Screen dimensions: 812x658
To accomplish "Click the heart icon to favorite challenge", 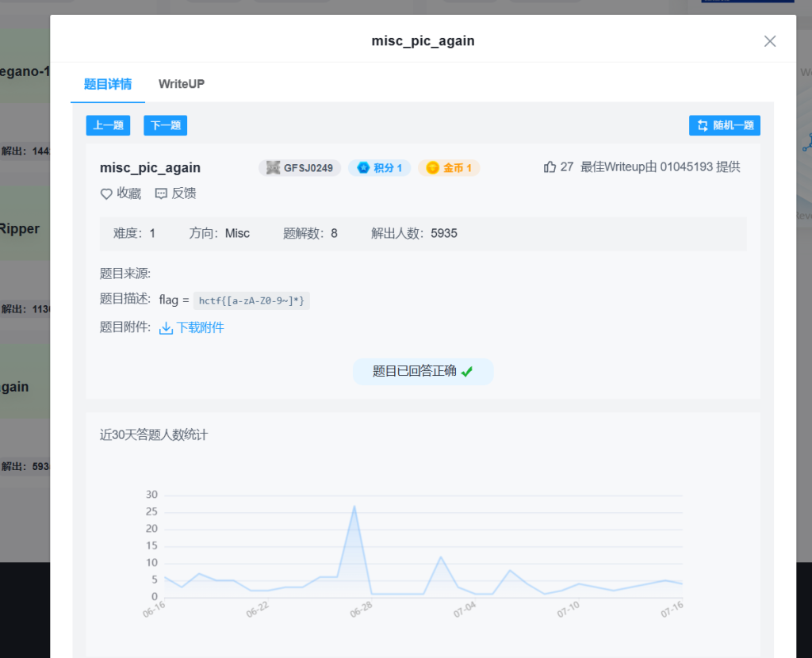I will pyautogui.click(x=106, y=193).
